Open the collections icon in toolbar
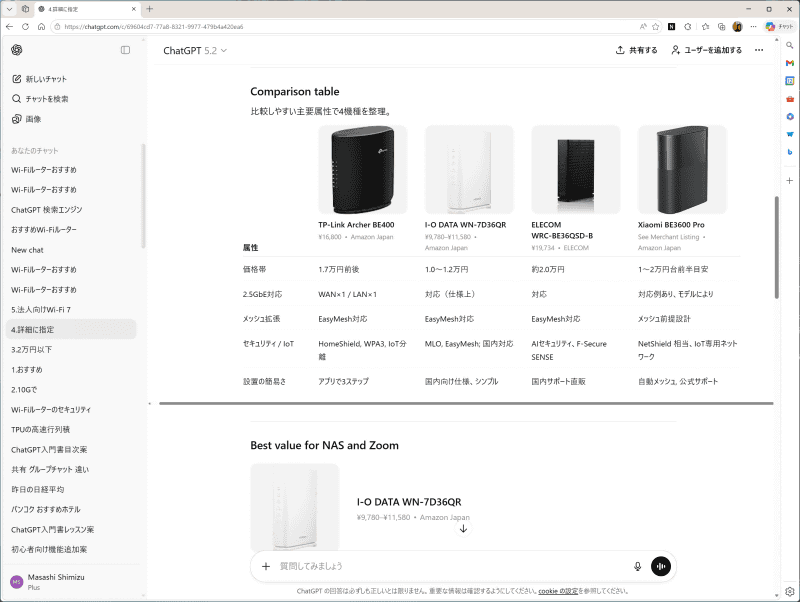Image resolution: width=800 pixels, height=602 pixels. pos(721,27)
